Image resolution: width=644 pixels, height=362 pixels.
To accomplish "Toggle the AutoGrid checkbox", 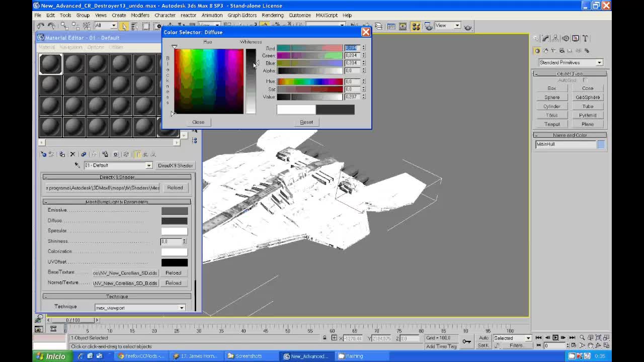I will 585,80.
